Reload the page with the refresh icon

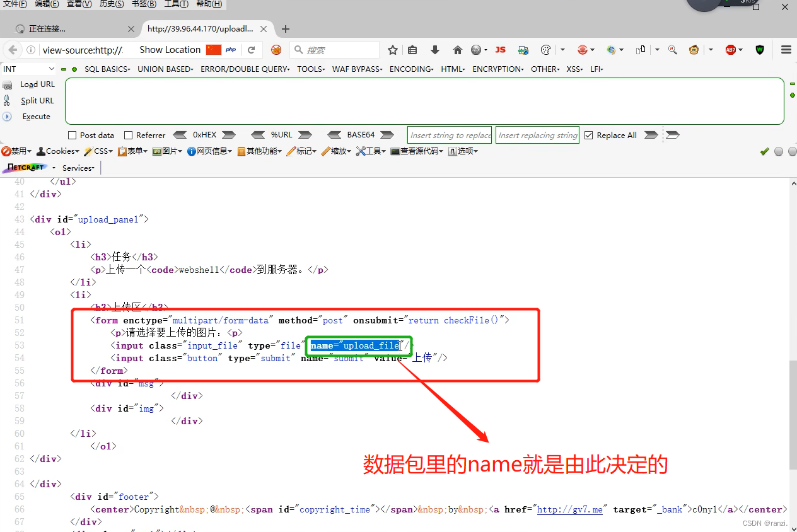pos(251,50)
